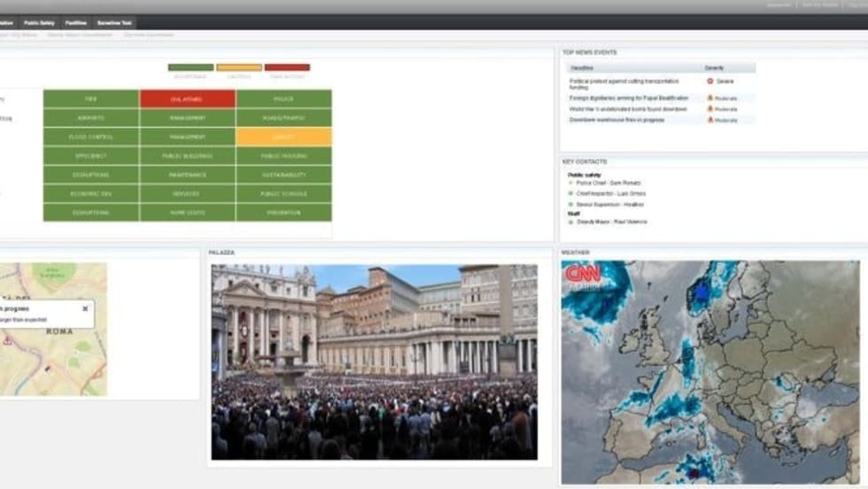Image resolution: width=868 pixels, height=489 pixels.
Task: Click the green Fire status tile
Action: (x=90, y=99)
